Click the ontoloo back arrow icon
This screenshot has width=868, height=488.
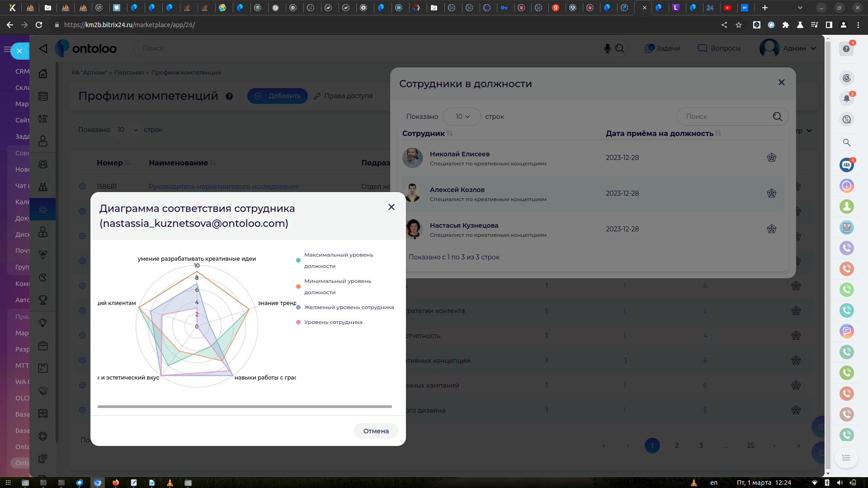(x=43, y=48)
